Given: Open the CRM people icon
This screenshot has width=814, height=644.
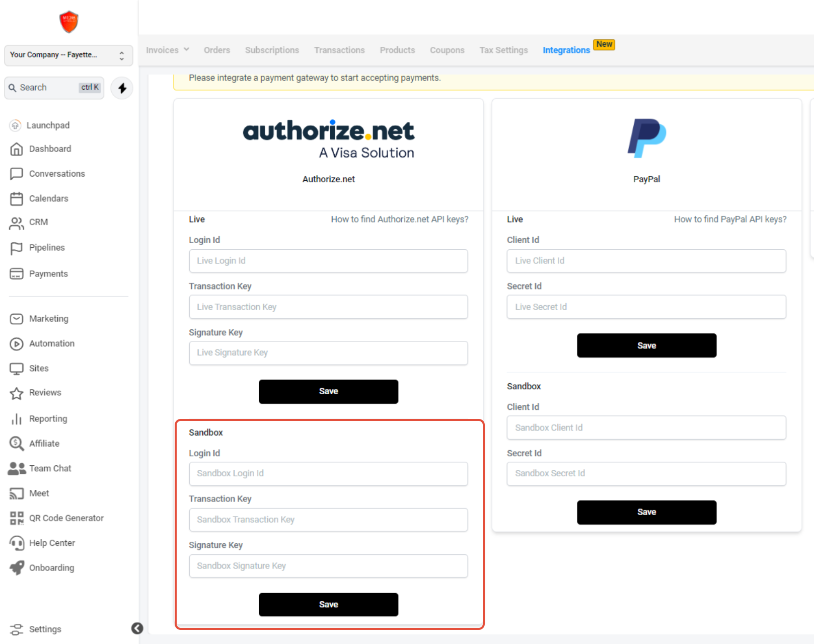Looking at the screenshot, I should pyautogui.click(x=17, y=223).
